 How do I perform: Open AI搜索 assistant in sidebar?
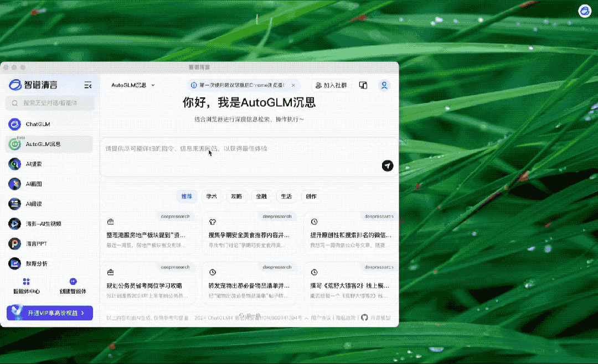[50, 164]
